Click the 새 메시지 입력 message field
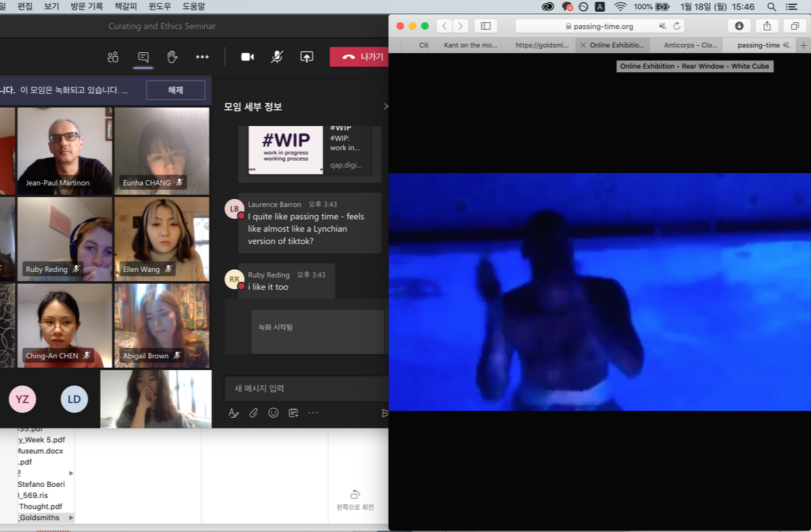Image resolution: width=811 pixels, height=532 pixels. (x=306, y=389)
